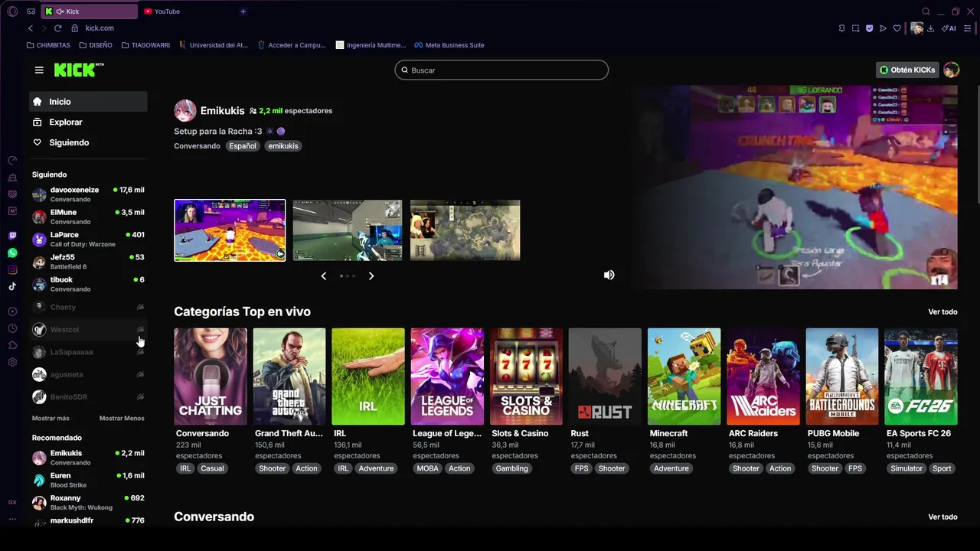Open the ARC Raiders category cover

click(x=763, y=377)
